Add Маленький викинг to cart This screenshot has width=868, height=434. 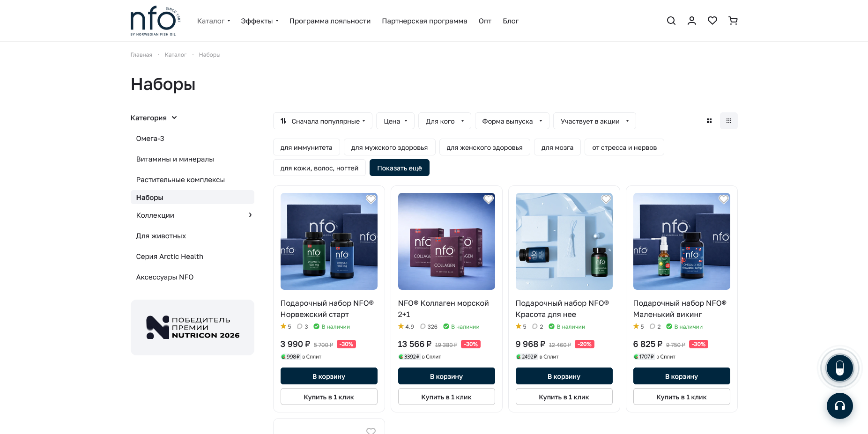tap(682, 376)
